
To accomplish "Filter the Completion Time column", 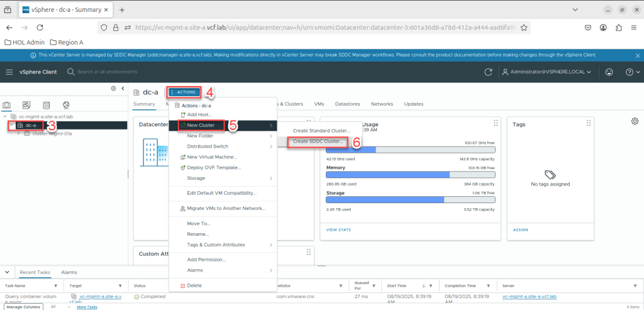I will (488, 285).
